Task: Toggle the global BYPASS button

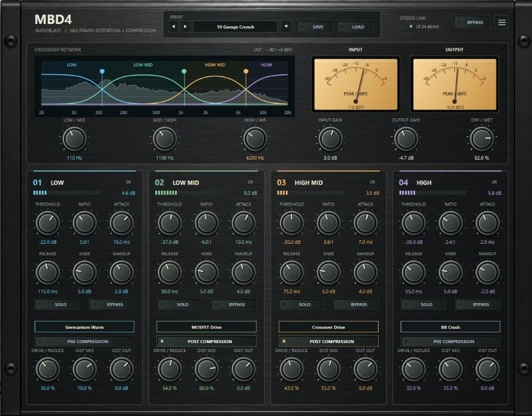Action: click(x=472, y=22)
